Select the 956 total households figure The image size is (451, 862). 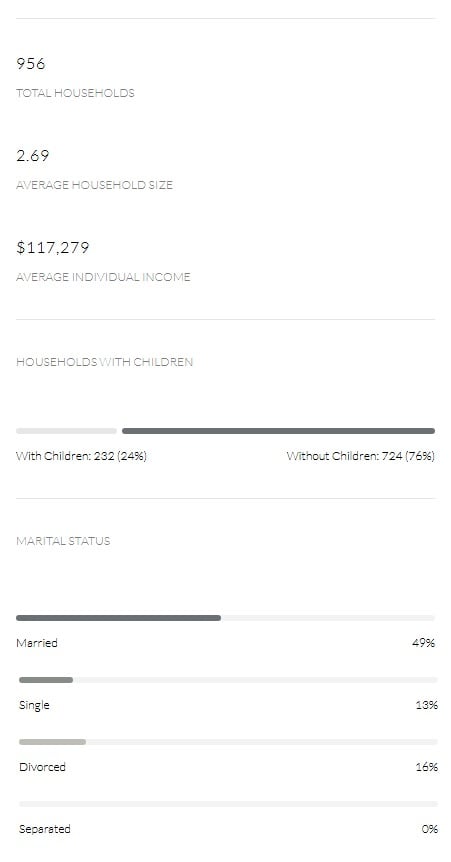pyautogui.click(x=31, y=64)
